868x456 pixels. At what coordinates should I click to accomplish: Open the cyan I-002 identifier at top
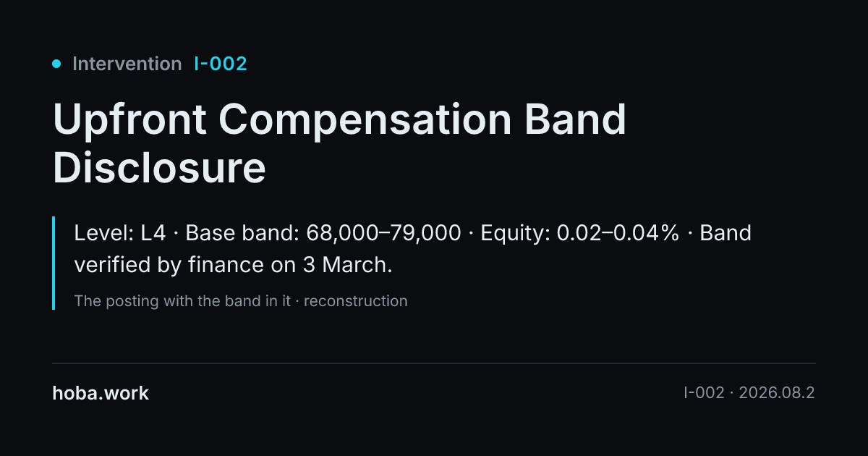(x=221, y=64)
